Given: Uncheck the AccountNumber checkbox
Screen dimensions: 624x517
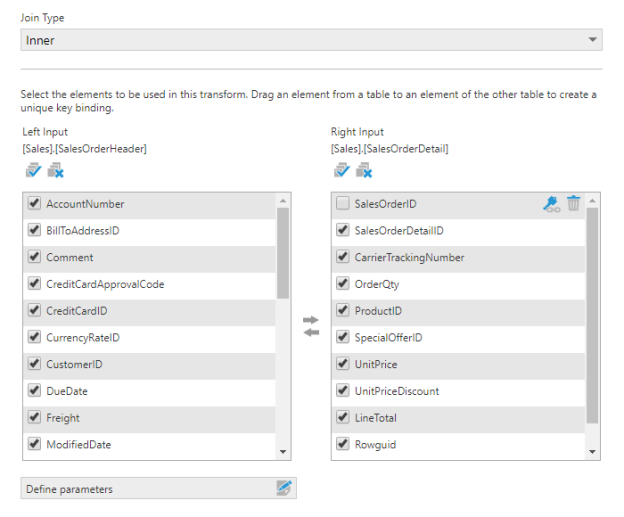Looking at the screenshot, I should click(34, 204).
